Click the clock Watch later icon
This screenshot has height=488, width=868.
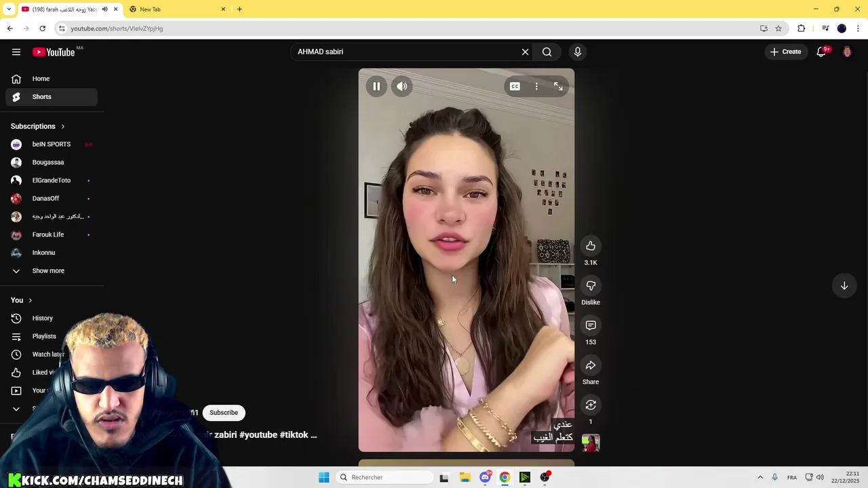16,354
